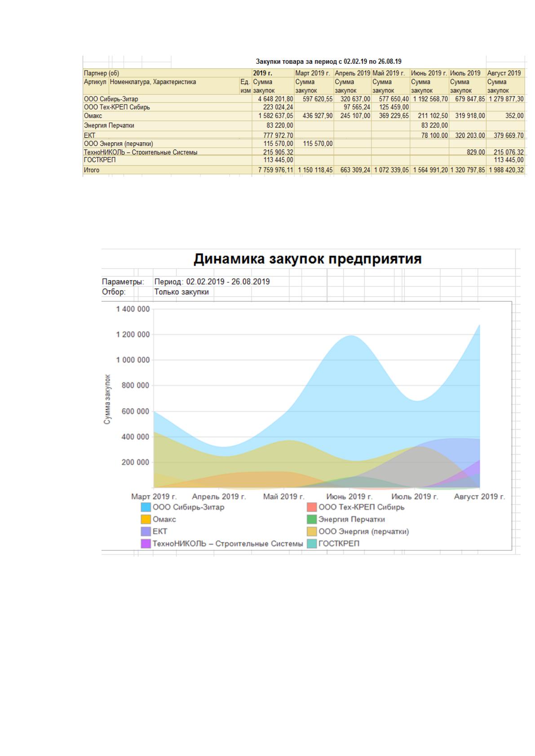The width and height of the screenshot is (535, 756).
Task: Click the Март 2019 г. column header
Action: point(313,73)
